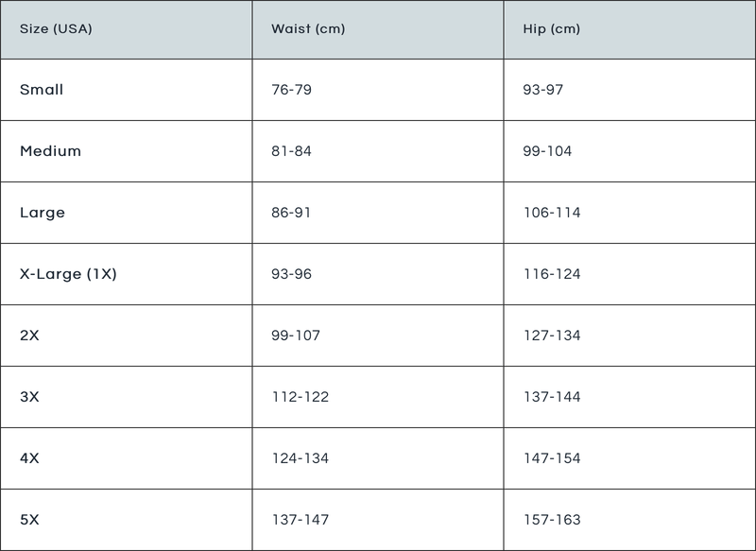The image size is (756, 551).
Task: Click waist value 86-91
Action: point(291,213)
